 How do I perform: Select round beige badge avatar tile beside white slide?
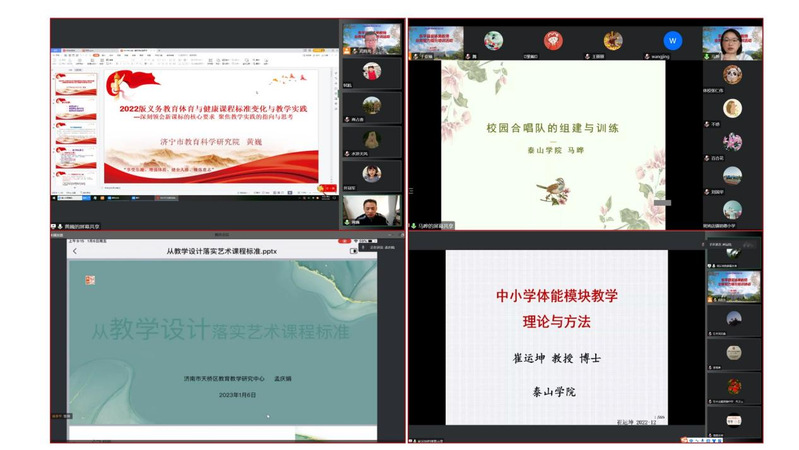click(x=734, y=354)
